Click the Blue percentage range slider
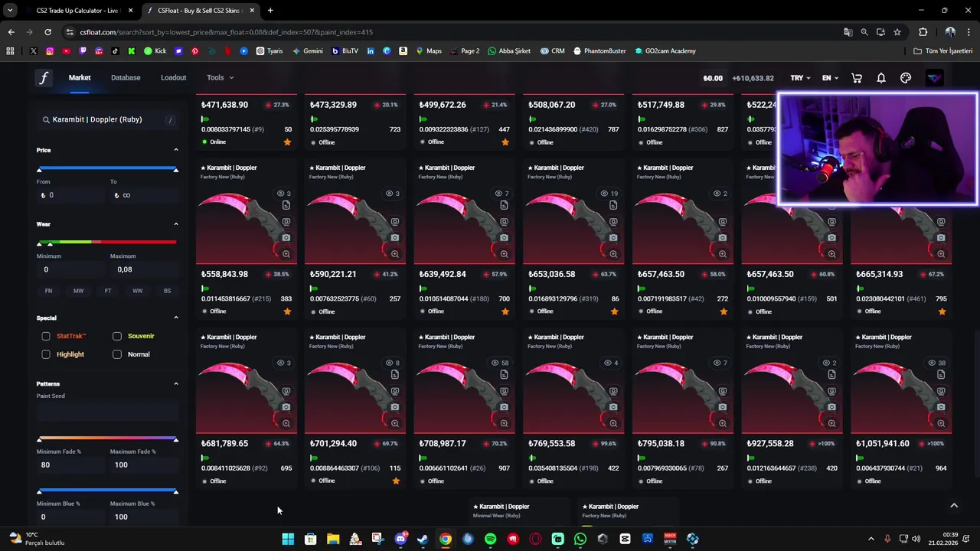The height and width of the screenshot is (551, 980). point(107,491)
